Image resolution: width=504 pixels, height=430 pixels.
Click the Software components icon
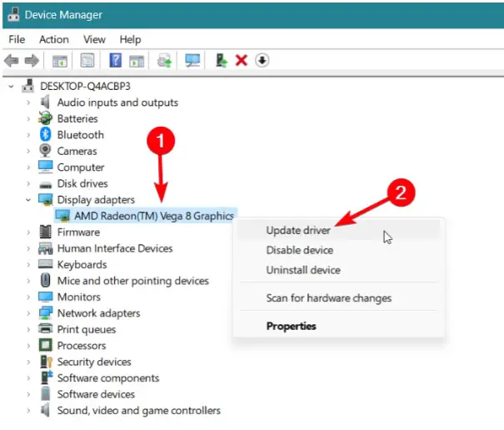click(x=47, y=377)
